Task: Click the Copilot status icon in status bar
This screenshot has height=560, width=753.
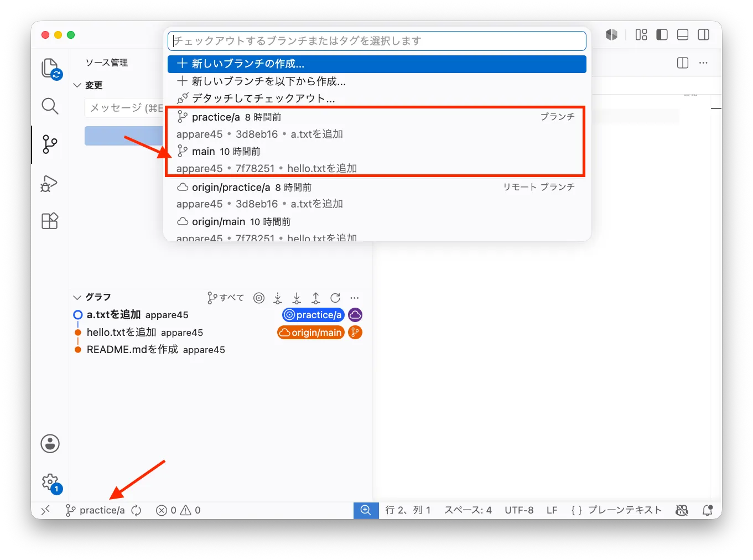Action: coord(682,510)
